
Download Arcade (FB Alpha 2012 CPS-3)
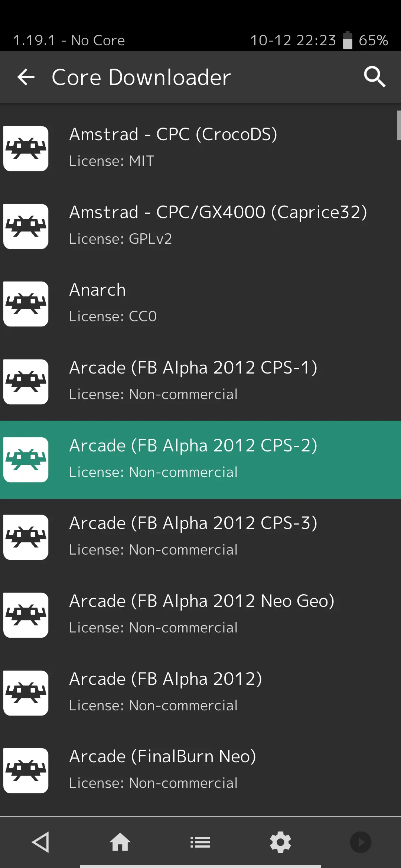pos(200,537)
